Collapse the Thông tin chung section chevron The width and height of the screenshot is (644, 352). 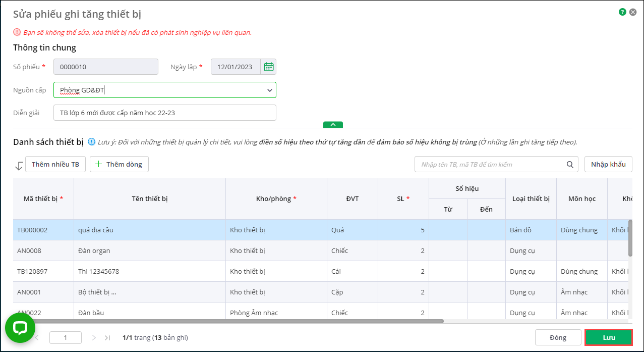pos(333,124)
